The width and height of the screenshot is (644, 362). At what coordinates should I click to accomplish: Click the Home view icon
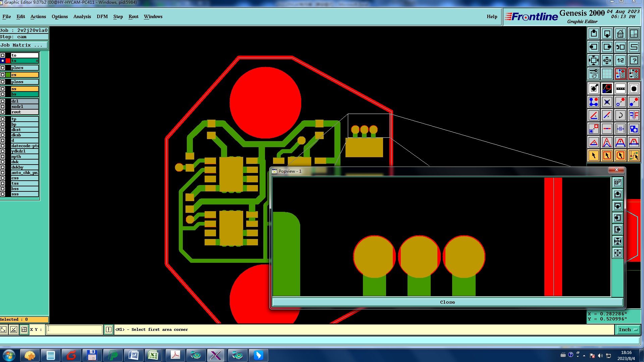(x=620, y=34)
